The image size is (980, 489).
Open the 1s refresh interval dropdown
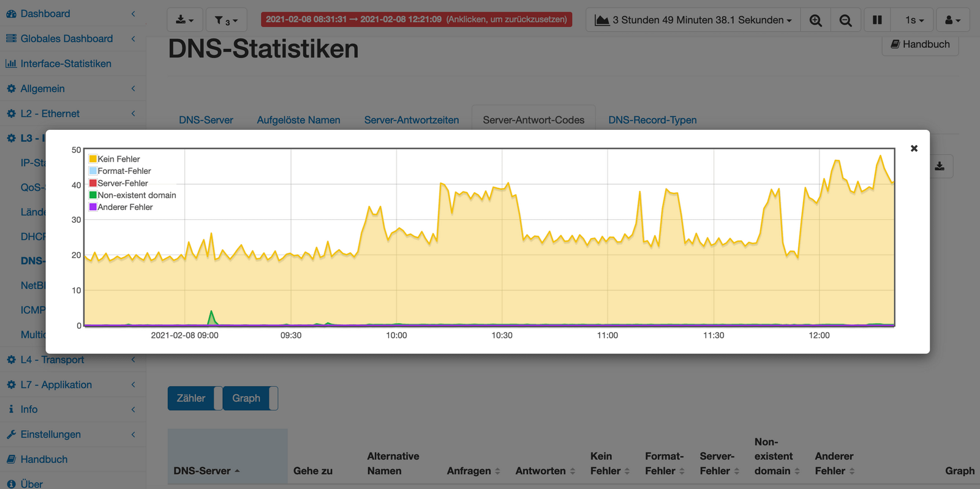point(914,20)
